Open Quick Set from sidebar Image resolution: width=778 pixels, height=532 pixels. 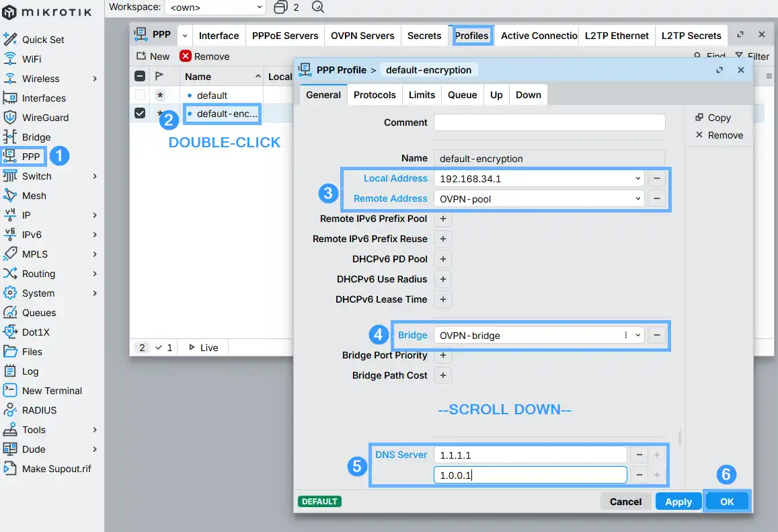pyautogui.click(x=42, y=40)
